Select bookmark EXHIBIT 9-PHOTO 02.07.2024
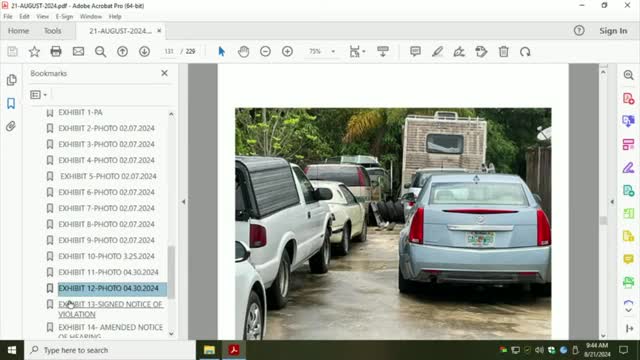The width and height of the screenshot is (640, 360). point(106,240)
